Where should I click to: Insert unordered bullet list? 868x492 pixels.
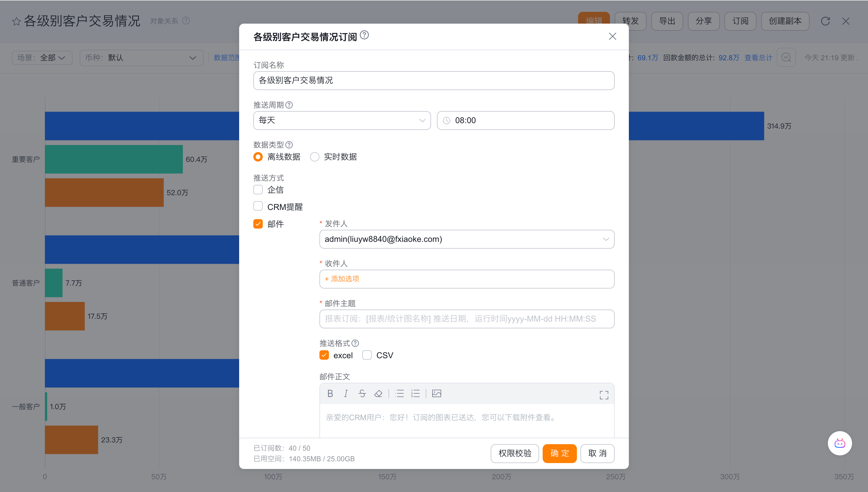point(399,394)
